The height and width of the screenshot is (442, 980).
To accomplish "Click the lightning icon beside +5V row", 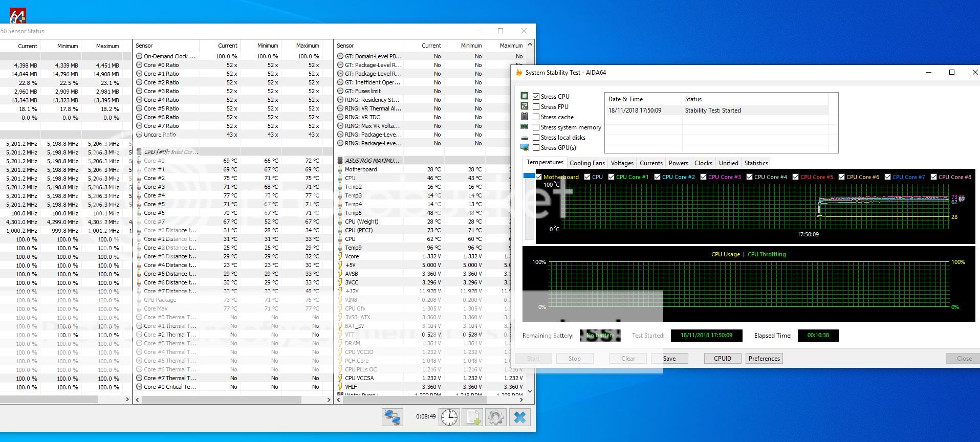I will 340,265.
